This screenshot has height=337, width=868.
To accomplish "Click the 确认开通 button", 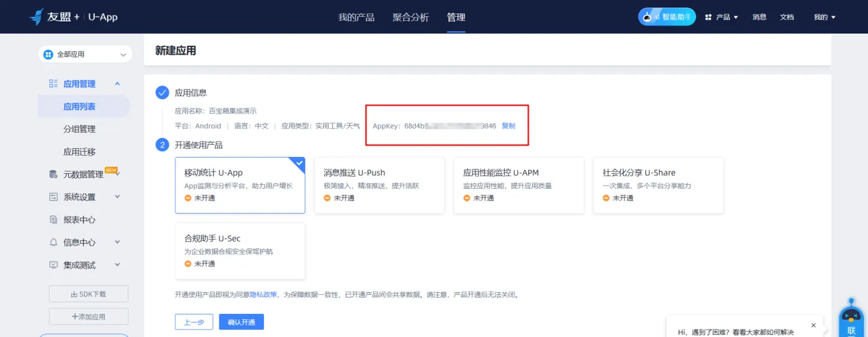I will pyautogui.click(x=241, y=322).
